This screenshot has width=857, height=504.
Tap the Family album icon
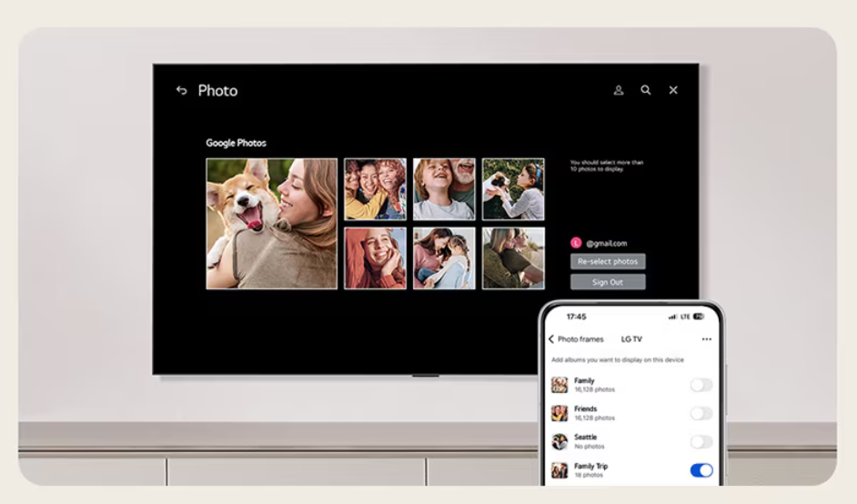point(560,385)
